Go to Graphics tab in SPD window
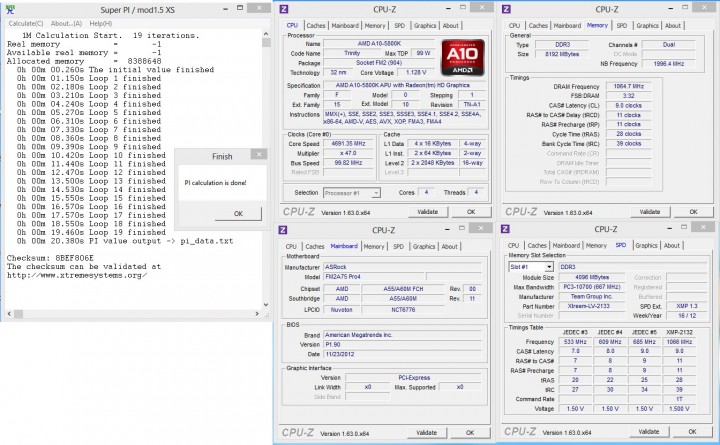 pos(647,246)
